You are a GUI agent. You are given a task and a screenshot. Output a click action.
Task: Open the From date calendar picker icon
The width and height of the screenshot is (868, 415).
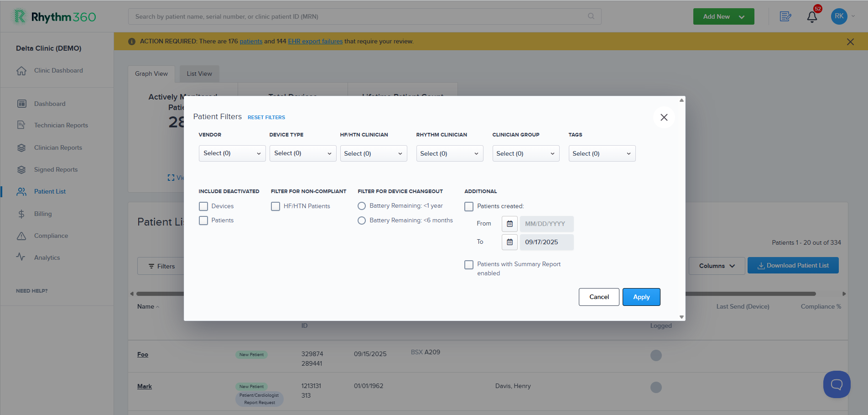click(x=509, y=224)
